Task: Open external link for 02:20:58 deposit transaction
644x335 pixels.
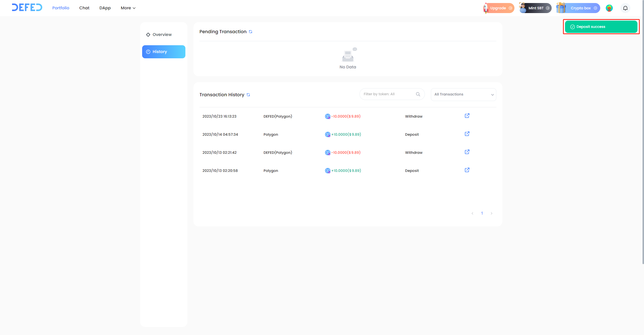Action: pyautogui.click(x=467, y=170)
